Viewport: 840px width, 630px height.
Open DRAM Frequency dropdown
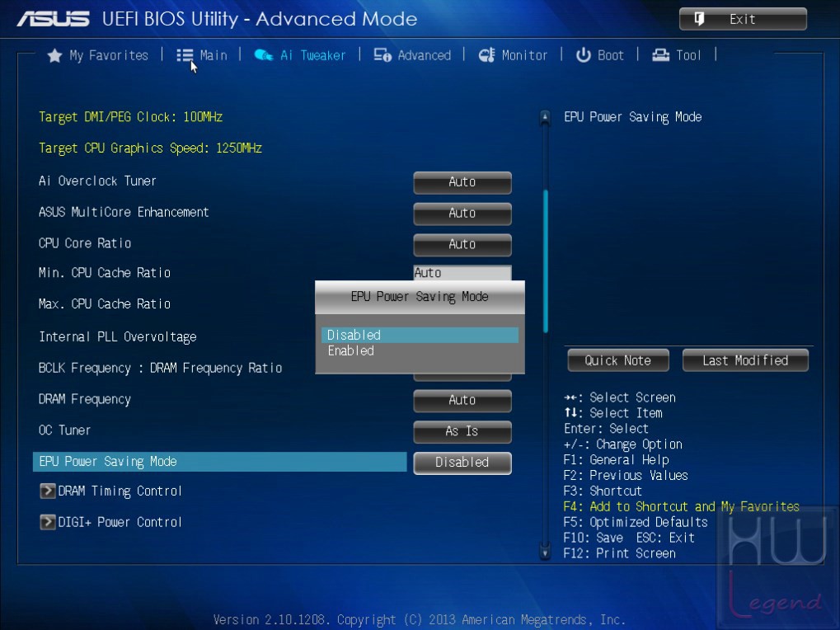pos(462,400)
